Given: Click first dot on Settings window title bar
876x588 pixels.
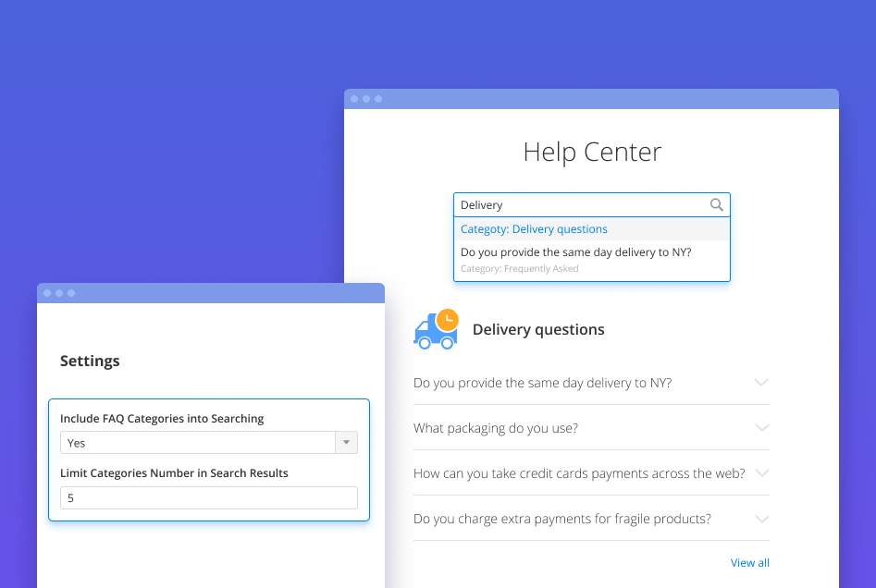Looking at the screenshot, I should click(47, 293).
